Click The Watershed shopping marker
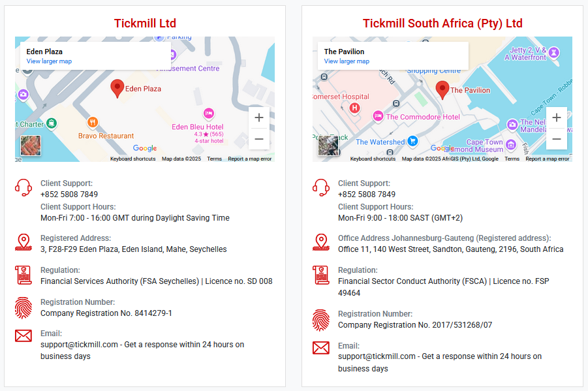 pos(412,141)
